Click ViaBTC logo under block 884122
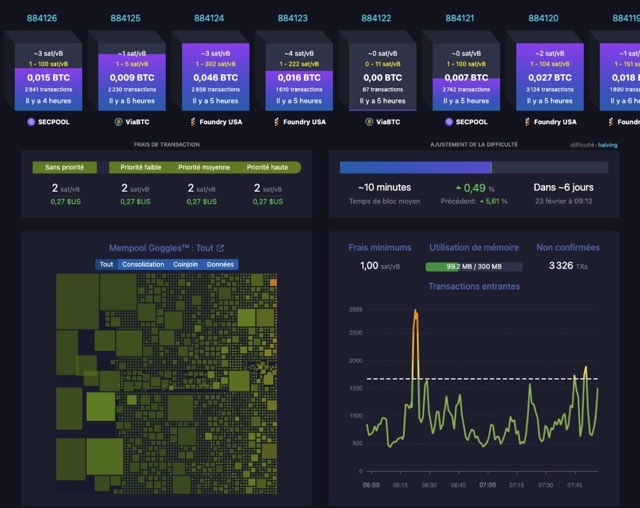Image resolution: width=640 pixels, height=508 pixels. click(x=369, y=122)
